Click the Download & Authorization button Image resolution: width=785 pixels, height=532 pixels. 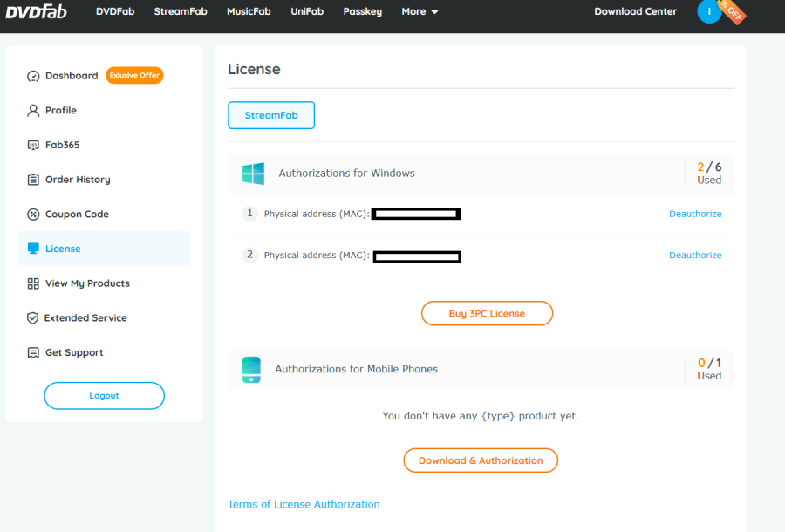(481, 460)
